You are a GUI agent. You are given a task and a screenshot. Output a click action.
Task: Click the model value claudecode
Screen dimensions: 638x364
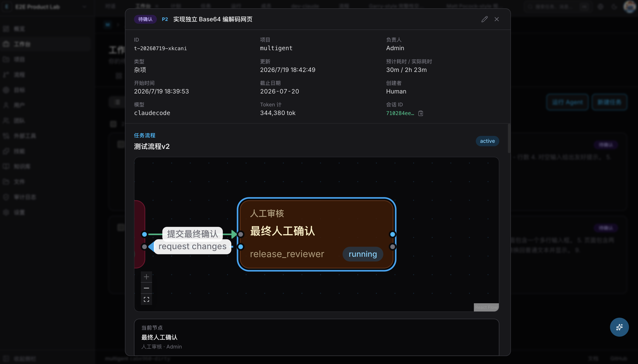click(152, 113)
